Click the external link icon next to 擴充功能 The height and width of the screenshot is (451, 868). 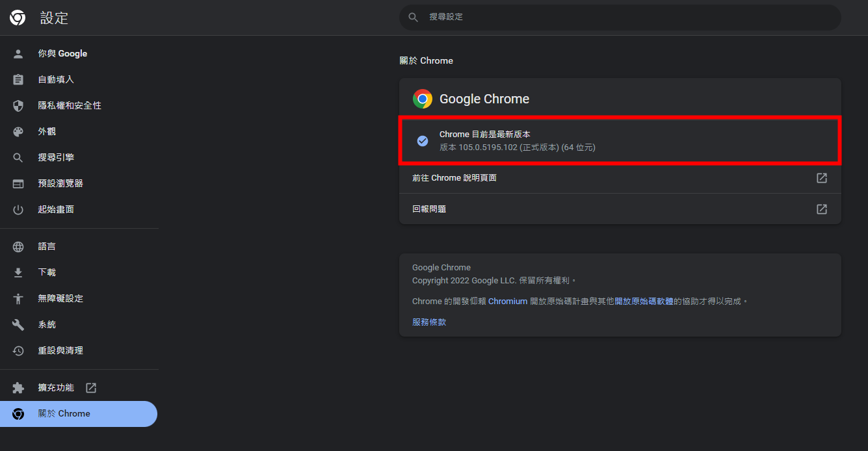coord(91,388)
